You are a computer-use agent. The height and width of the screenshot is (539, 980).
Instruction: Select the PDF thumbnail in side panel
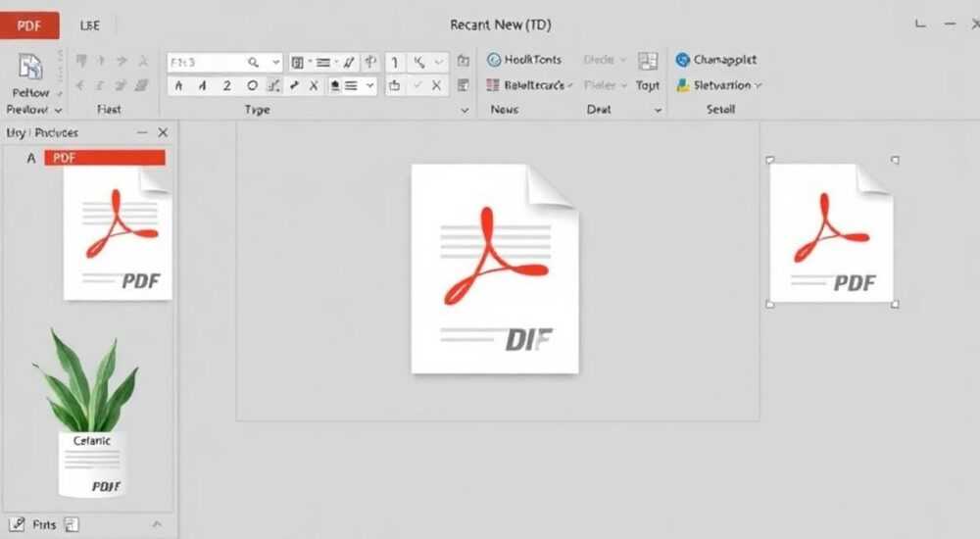(x=118, y=233)
